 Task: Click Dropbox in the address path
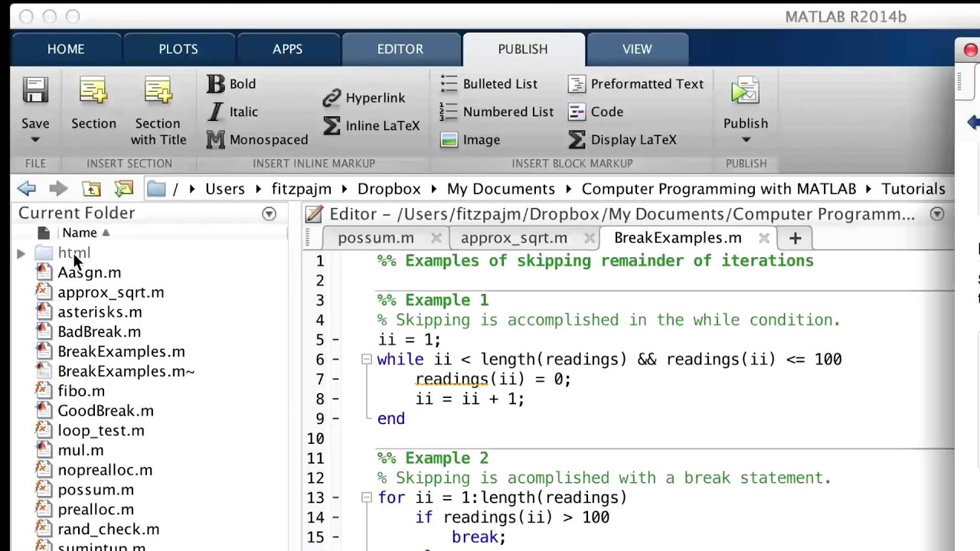pyautogui.click(x=389, y=189)
